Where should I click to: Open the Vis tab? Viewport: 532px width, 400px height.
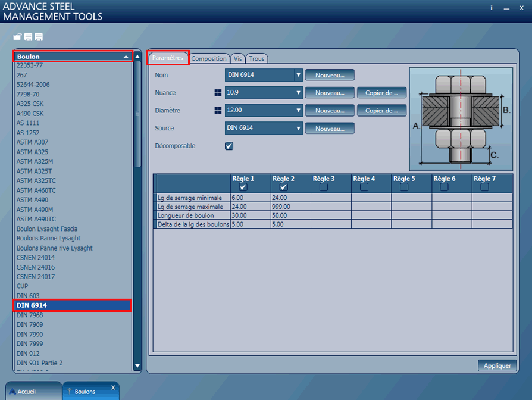[238, 58]
